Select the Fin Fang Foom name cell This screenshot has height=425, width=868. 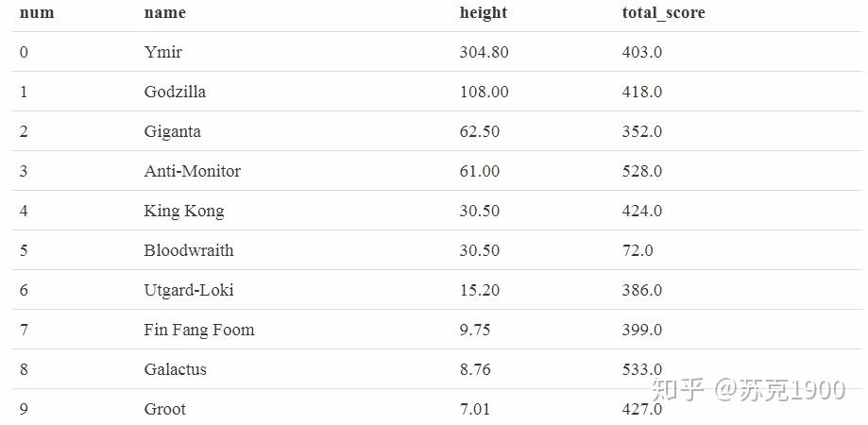click(199, 330)
